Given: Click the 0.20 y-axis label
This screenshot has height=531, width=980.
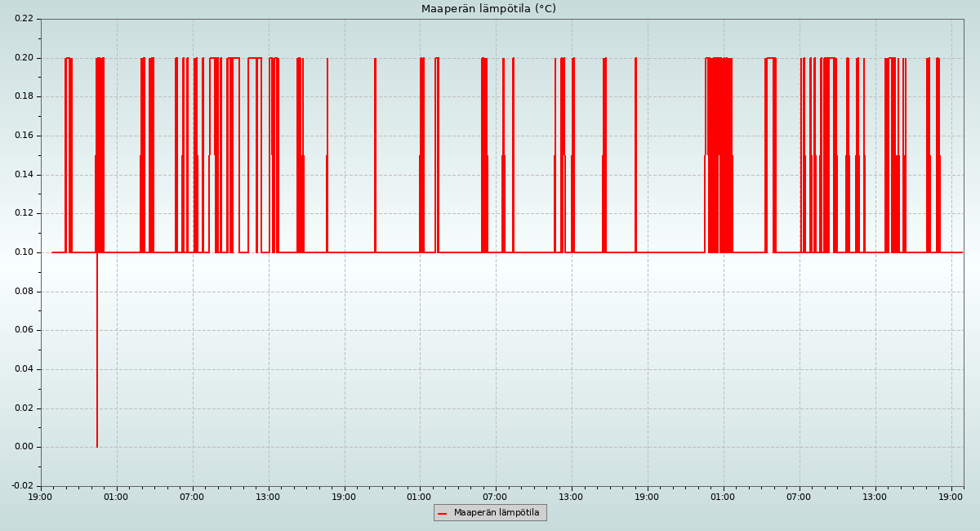Looking at the screenshot, I should tap(24, 57).
